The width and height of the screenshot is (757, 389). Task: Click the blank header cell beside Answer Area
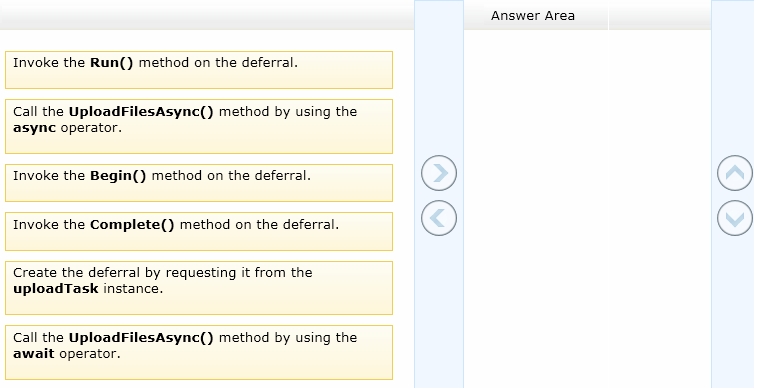point(659,15)
